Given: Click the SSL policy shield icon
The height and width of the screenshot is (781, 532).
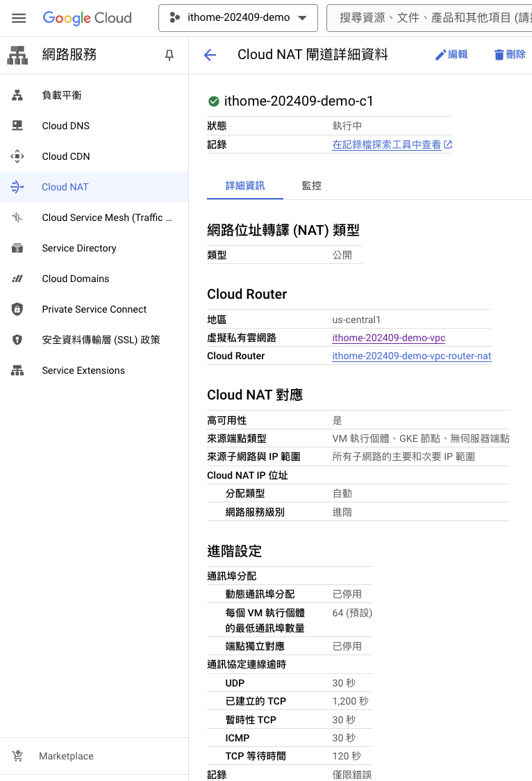Looking at the screenshot, I should coord(17,340).
